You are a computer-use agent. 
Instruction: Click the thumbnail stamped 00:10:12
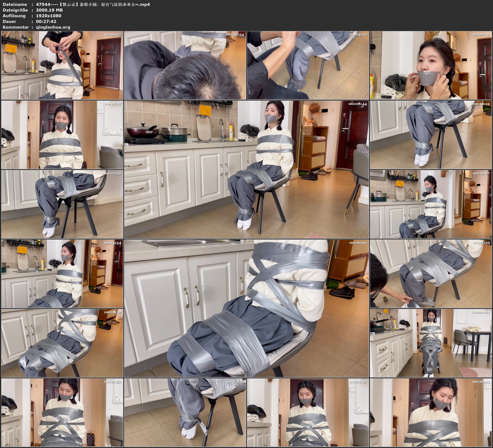click(431, 135)
